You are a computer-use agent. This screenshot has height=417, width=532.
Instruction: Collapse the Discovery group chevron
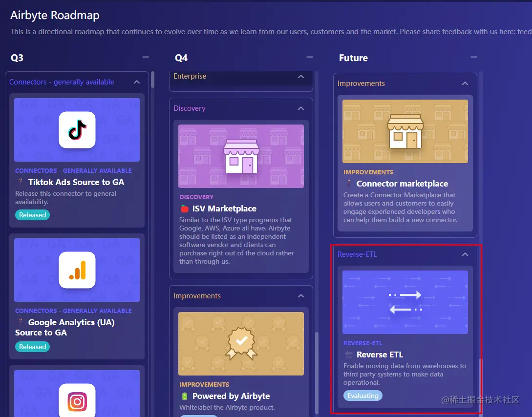click(300, 108)
